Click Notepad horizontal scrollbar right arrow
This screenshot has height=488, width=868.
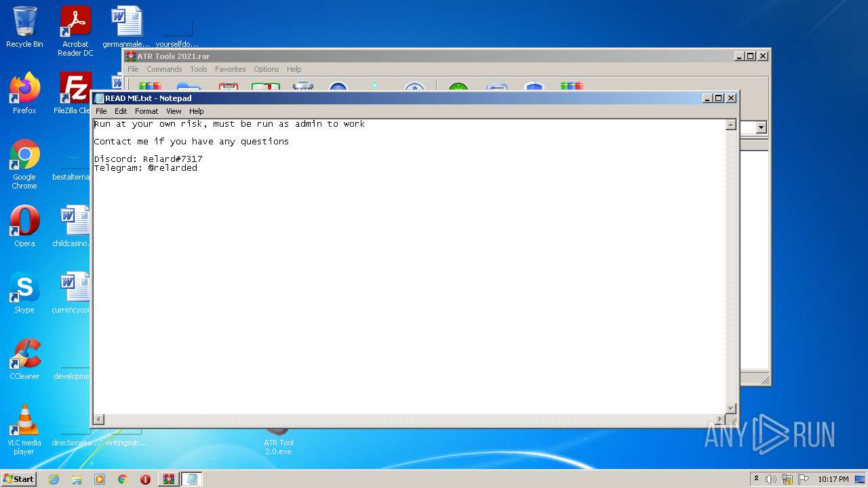[720, 420]
